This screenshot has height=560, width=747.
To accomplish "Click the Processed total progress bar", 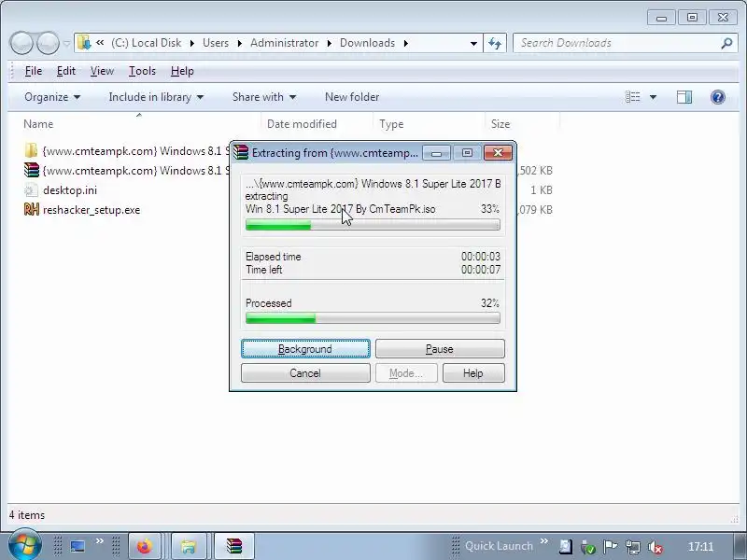I will [373, 318].
